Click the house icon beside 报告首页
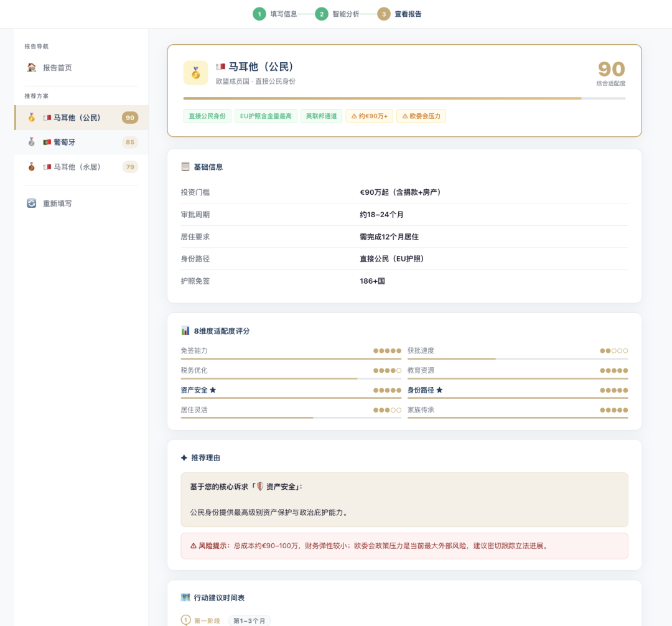 point(31,67)
